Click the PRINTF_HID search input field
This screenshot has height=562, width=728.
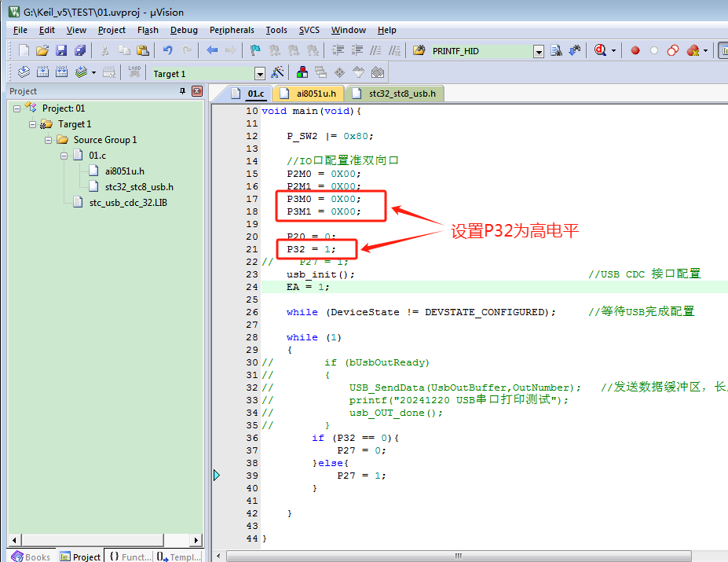pyautogui.click(x=481, y=51)
